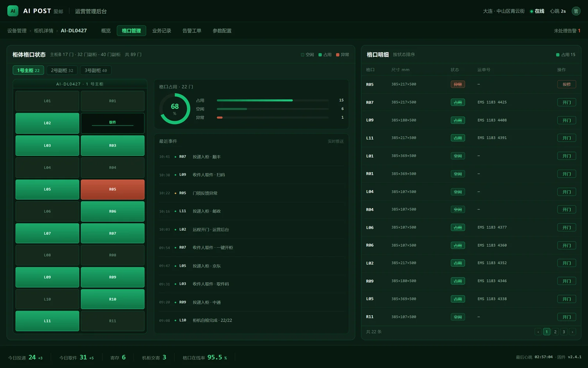Click event 投递入柜 · 顺丰
This screenshot has height=368, width=588.
(x=251, y=157)
